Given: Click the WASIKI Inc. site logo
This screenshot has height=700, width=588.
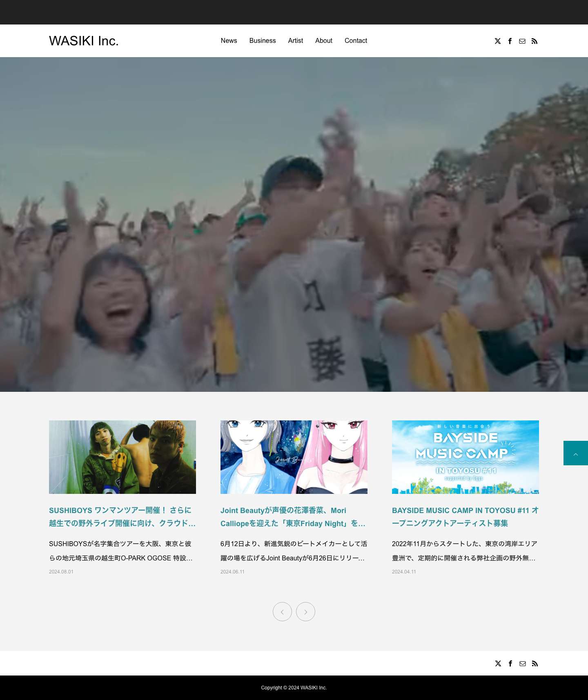Looking at the screenshot, I should pyautogui.click(x=84, y=41).
